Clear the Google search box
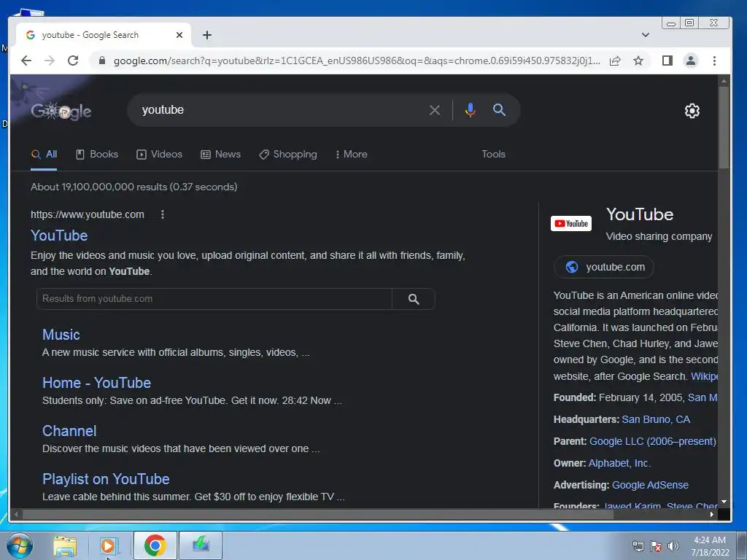The image size is (747, 560). (435, 110)
